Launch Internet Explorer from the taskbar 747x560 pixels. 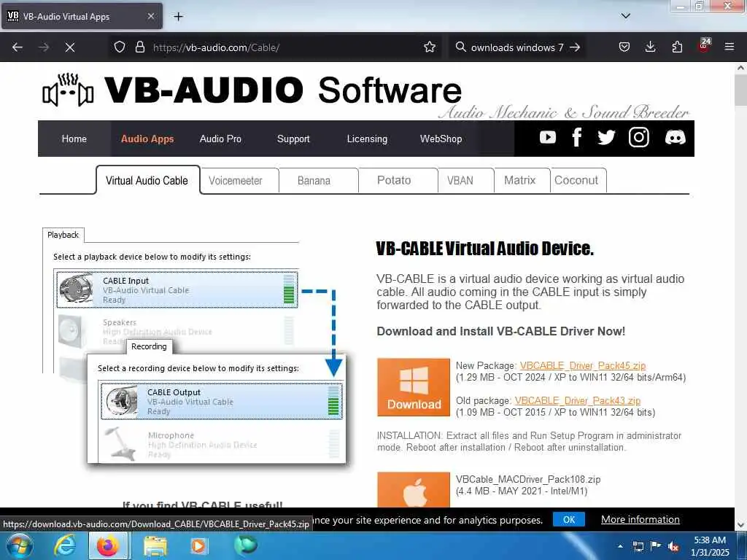pos(65,545)
